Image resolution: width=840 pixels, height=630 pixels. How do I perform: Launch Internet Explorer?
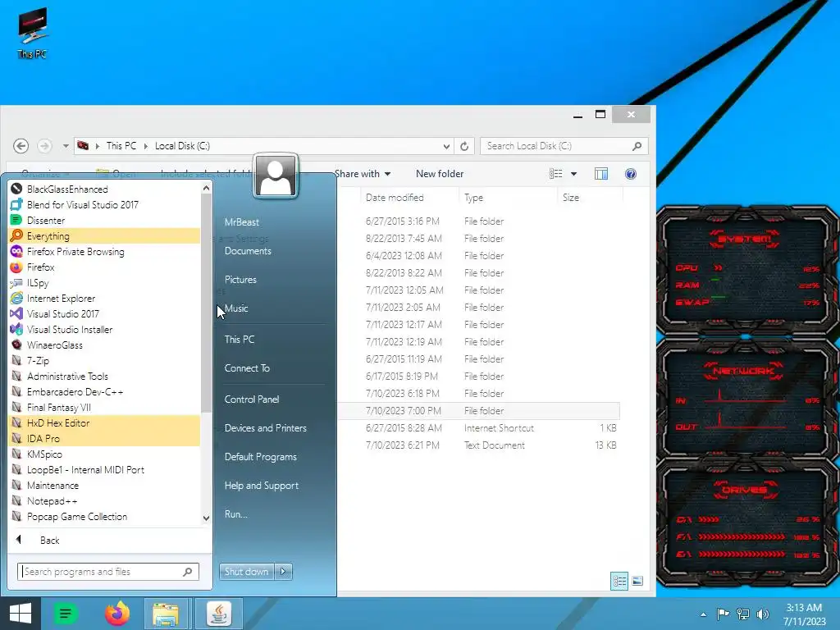pos(104,298)
